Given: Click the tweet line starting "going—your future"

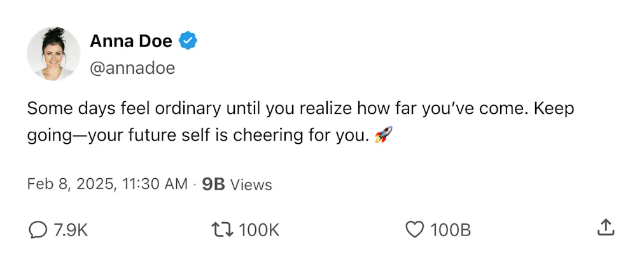Looking at the screenshot, I should point(210,136).
